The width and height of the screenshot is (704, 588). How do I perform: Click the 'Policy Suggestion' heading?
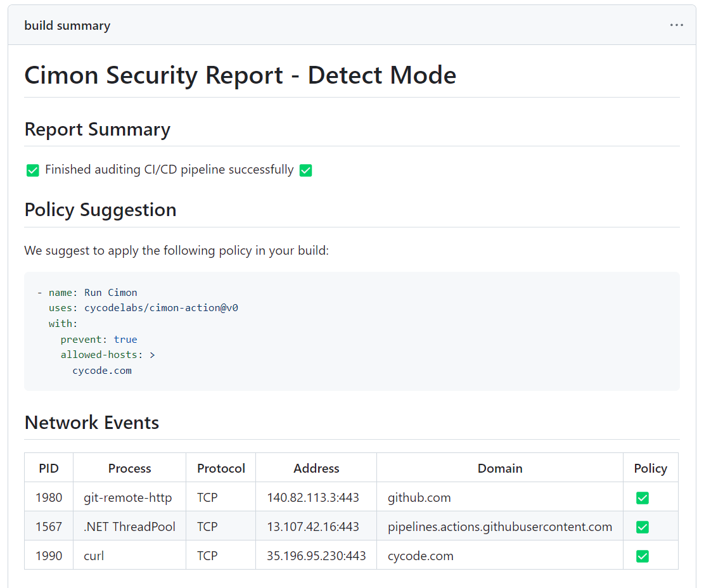[x=100, y=210]
